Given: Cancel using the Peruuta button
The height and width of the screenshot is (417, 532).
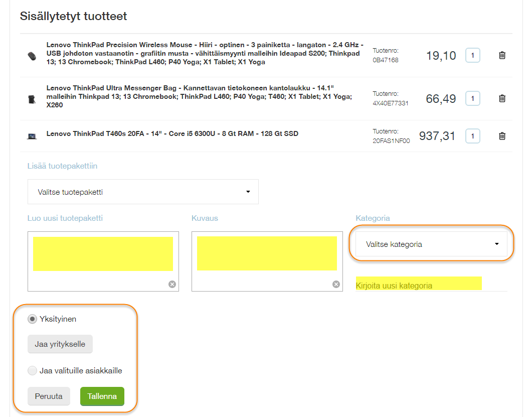Looking at the screenshot, I should tap(49, 396).
